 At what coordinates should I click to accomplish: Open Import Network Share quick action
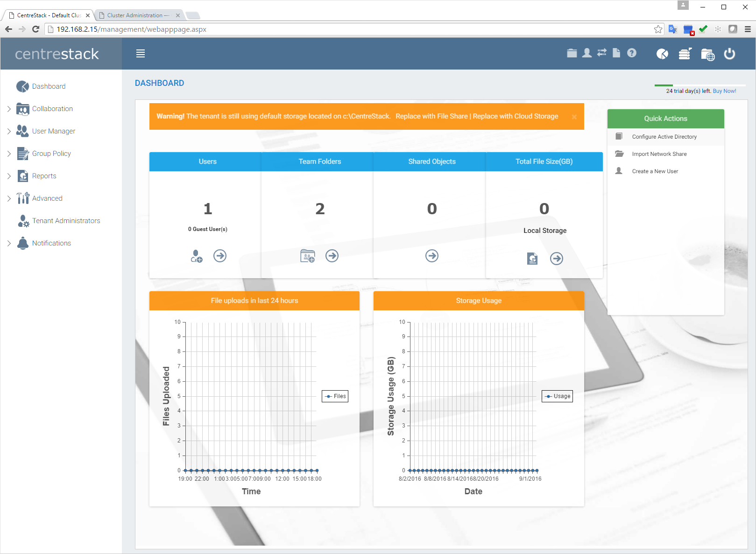click(x=666, y=154)
